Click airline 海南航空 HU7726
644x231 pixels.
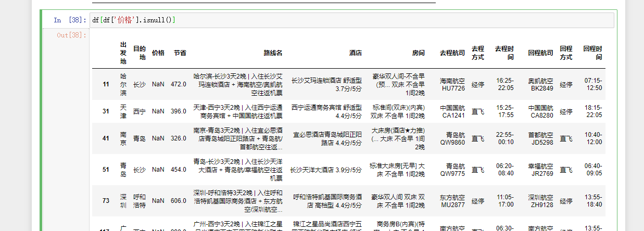[x=452, y=84]
